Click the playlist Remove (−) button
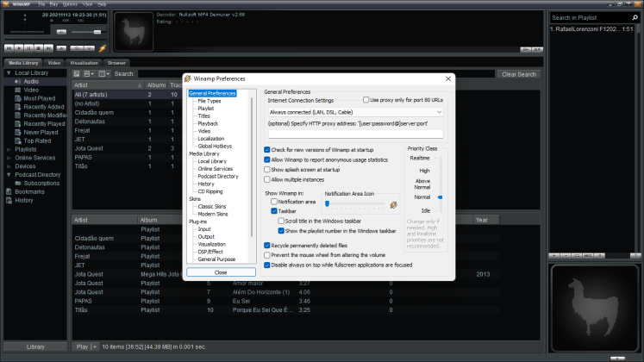 click(566, 256)
